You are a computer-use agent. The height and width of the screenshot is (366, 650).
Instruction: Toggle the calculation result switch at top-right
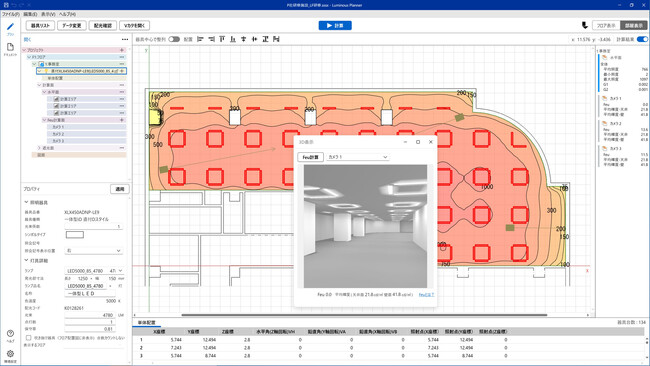[x=642, y=39]
